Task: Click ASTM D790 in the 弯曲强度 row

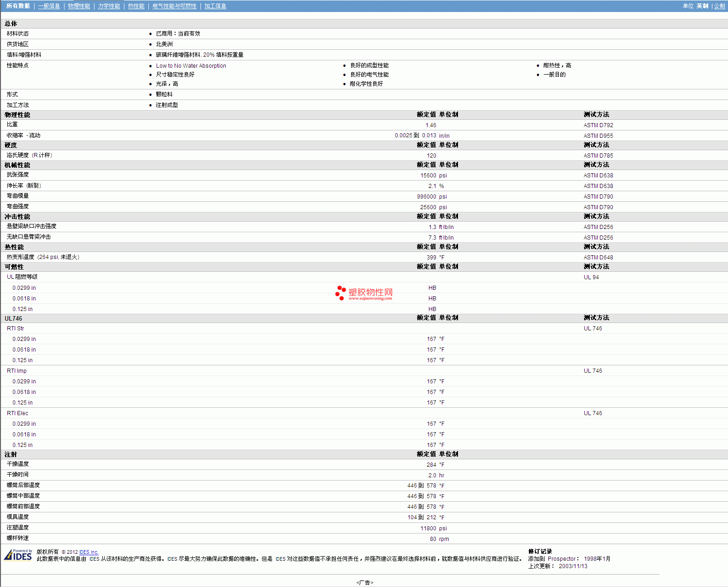Action: [598, 207]
